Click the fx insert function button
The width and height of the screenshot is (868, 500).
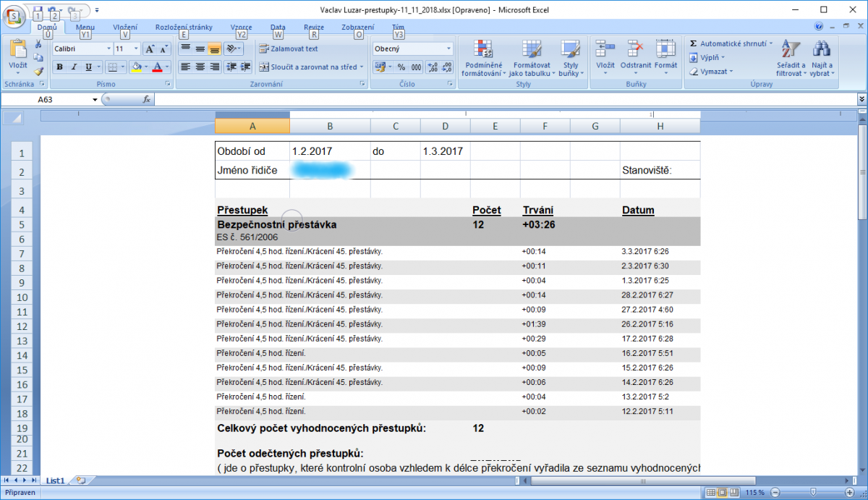tap(146, 99)
